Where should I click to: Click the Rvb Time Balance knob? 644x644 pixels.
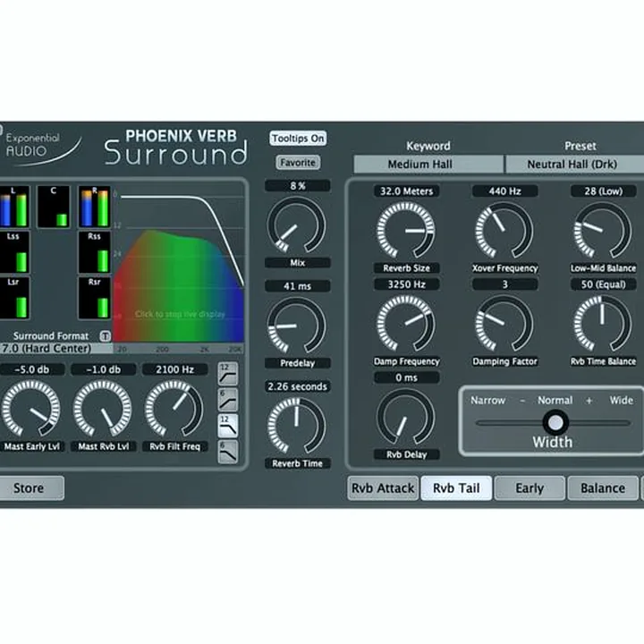click(603, 323)
